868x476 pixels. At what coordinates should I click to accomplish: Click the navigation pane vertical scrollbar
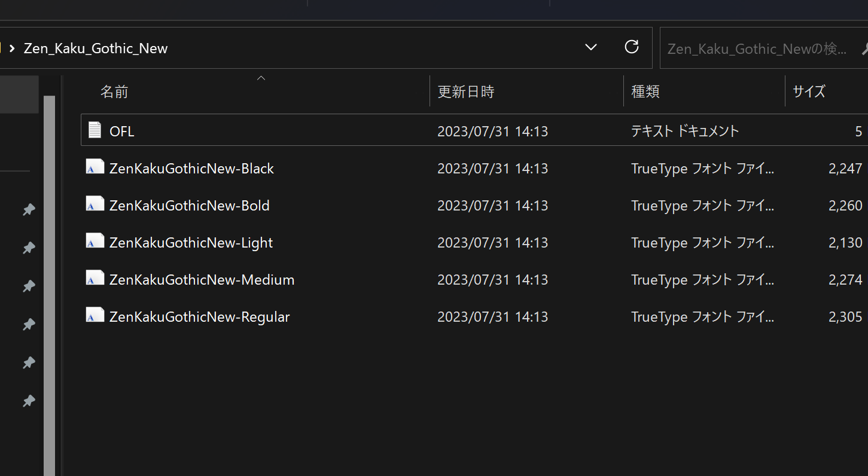tap(49, 285)
